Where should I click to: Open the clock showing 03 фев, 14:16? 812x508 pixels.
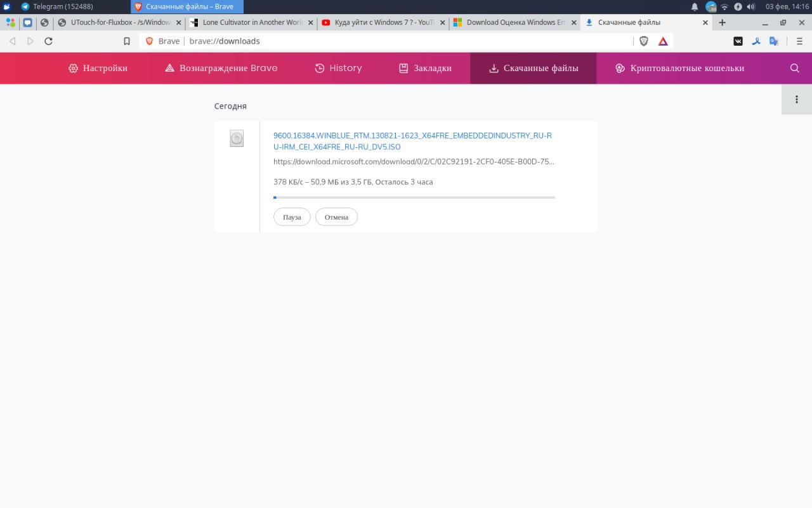tap(787, 6)
